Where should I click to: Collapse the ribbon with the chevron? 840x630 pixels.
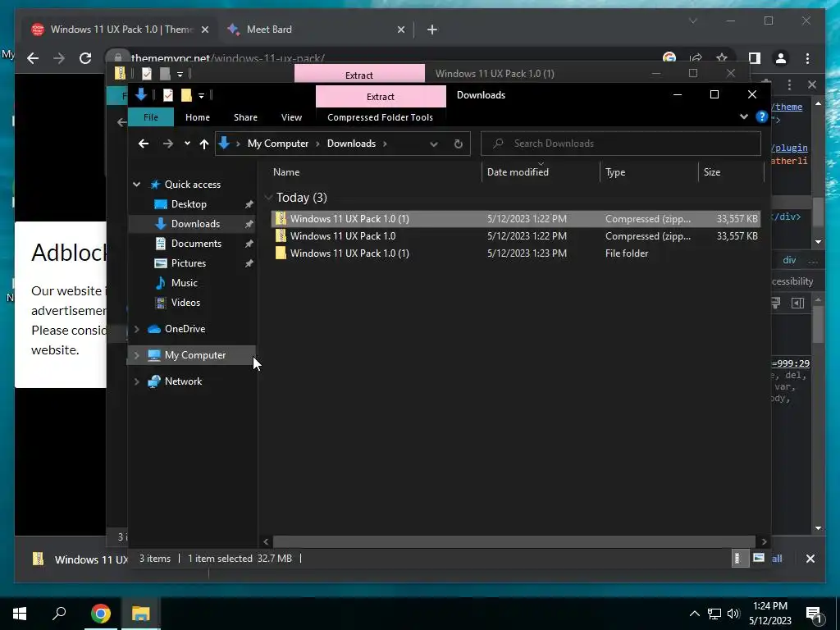coord(743,116)
